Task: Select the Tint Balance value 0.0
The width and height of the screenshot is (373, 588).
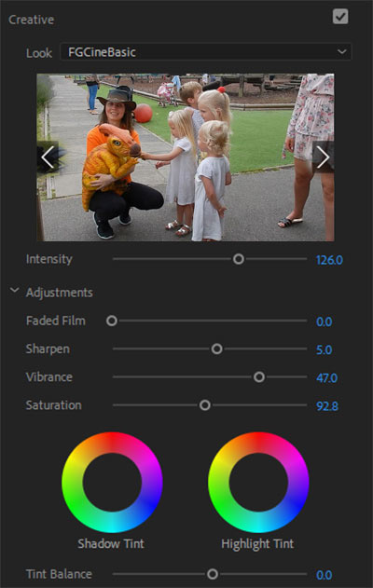Action: [324, 575]
